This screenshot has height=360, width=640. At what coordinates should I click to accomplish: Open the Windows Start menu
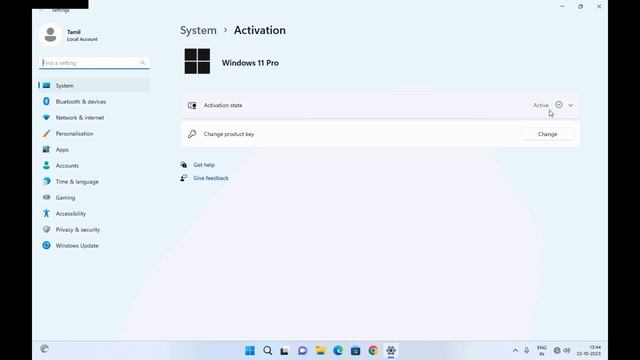tap(250, 351)
